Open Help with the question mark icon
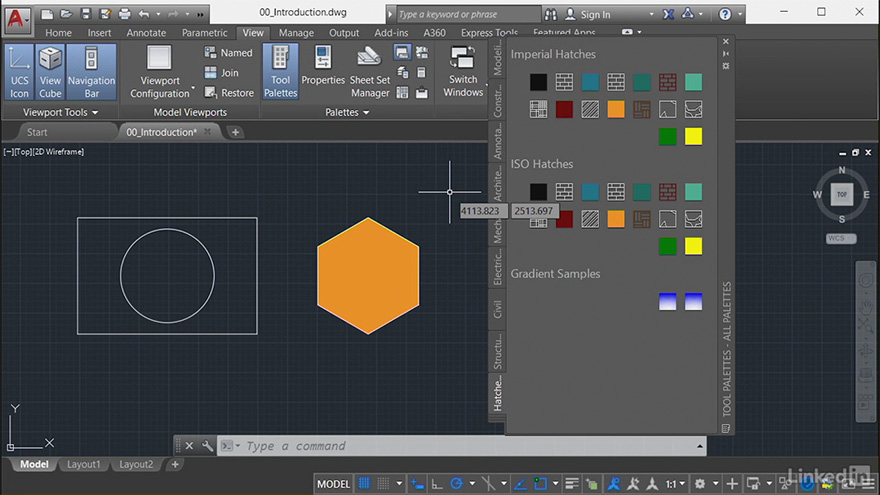Image resolution: width=880 pixels, height=495 pixels. pos(725,14)
